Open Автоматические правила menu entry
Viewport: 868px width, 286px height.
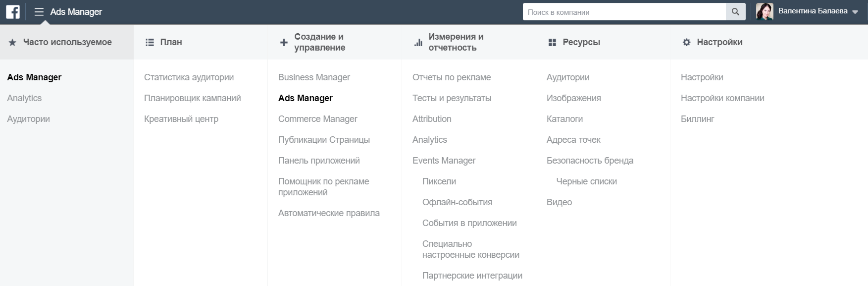tap(329, 213)
